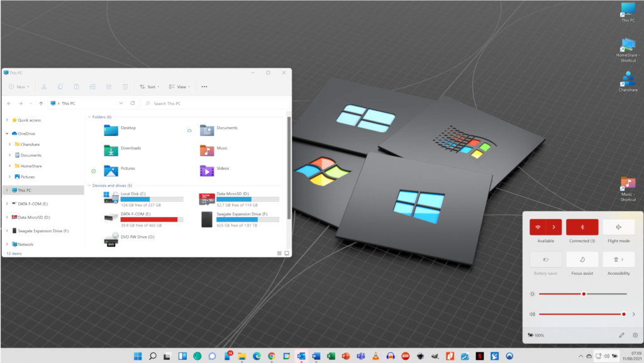Open Music - Shortcut on the desktop
Image resolution: width=644 pixels, height=363 pixels.
point(628,189)
